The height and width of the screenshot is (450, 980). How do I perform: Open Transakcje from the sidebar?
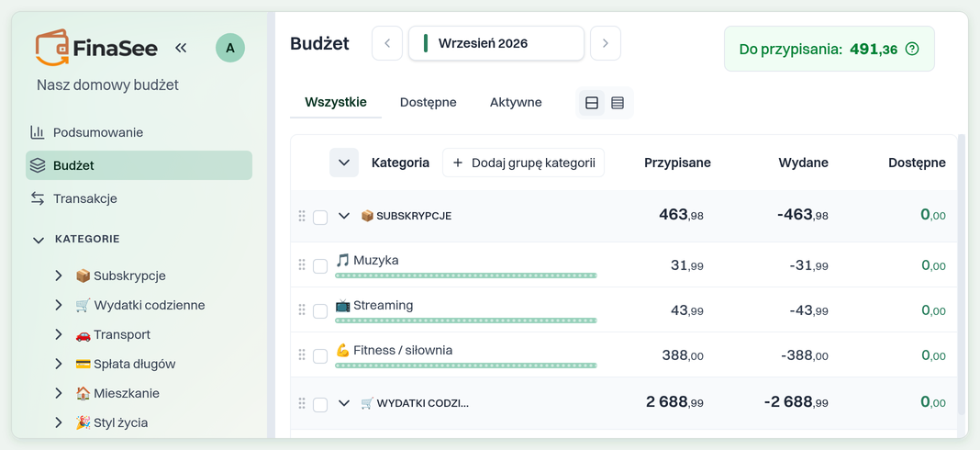point(139,198)
